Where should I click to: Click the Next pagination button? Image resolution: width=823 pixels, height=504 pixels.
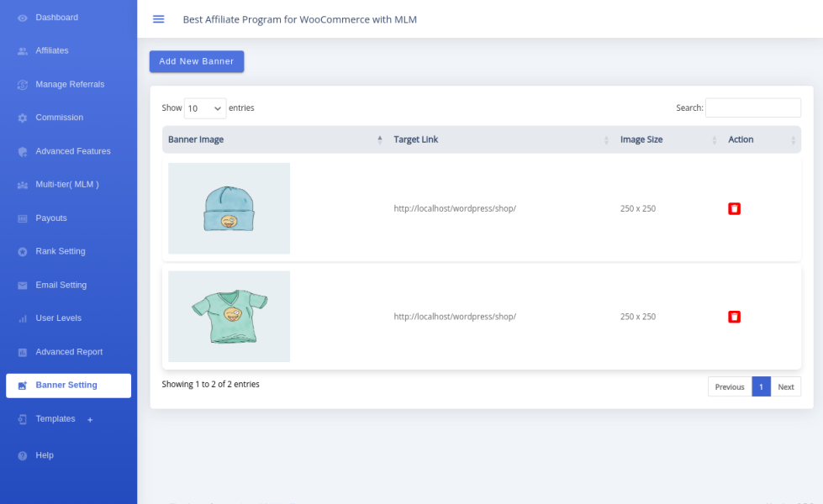tap(785, 386)
